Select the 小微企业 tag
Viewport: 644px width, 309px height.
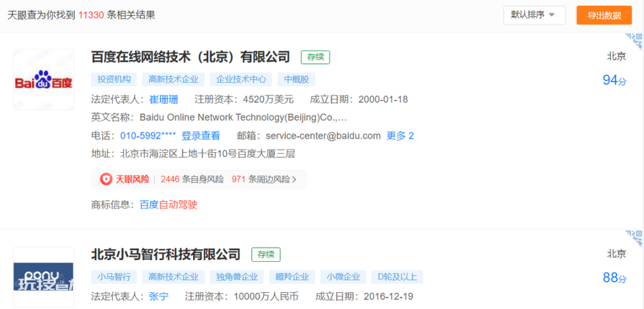coord(343,277)
